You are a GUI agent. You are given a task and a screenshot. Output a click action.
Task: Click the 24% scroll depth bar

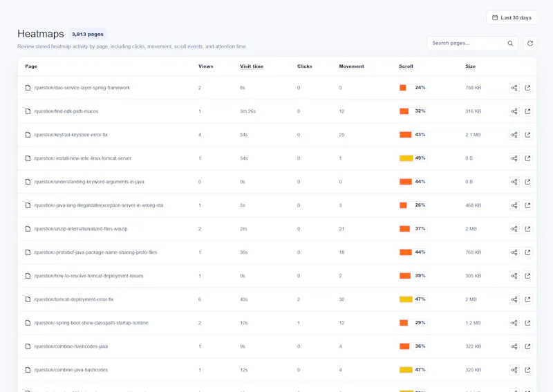pyautogui.click(x=413, y=88)
